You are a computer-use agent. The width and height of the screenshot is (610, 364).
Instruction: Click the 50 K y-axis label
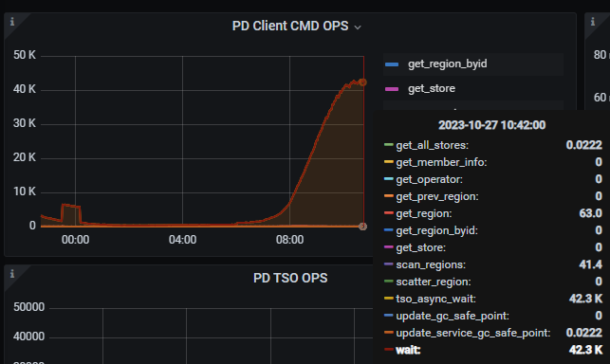coord(25,55)
